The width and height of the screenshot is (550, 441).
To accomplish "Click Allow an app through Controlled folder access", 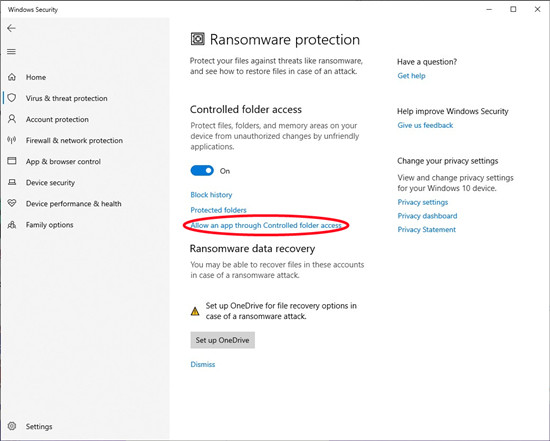I will point(266,225).
